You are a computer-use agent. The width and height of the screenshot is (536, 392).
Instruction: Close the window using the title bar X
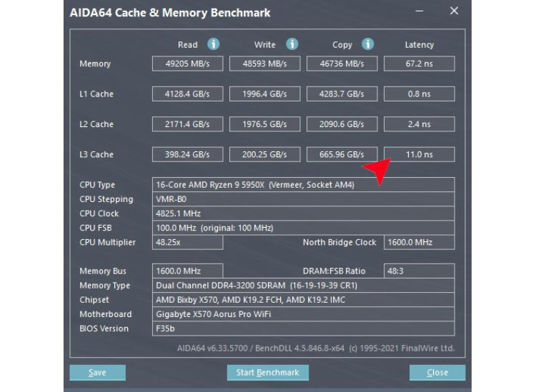(454, 11)
